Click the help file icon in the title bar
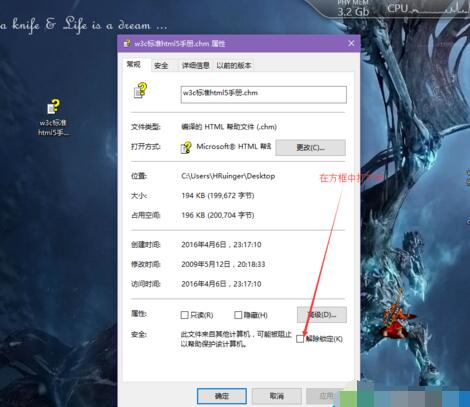 click(x=127, y=43)
